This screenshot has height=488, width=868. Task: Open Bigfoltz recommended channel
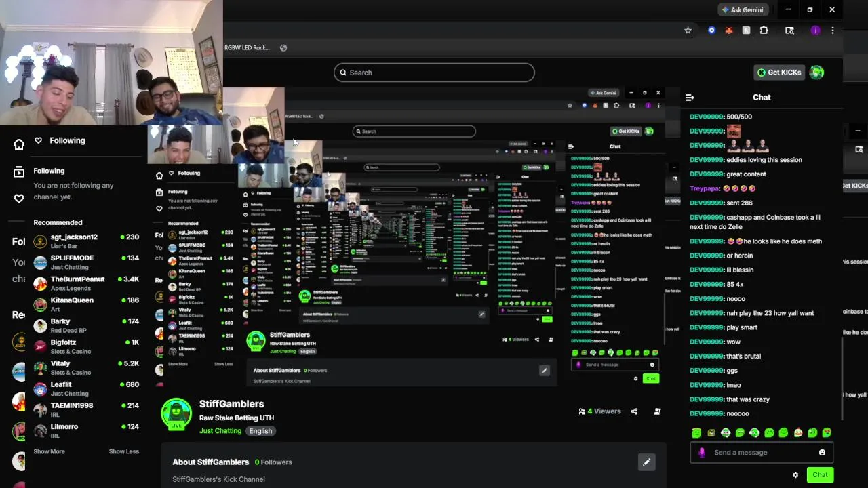tap(86, 346)
